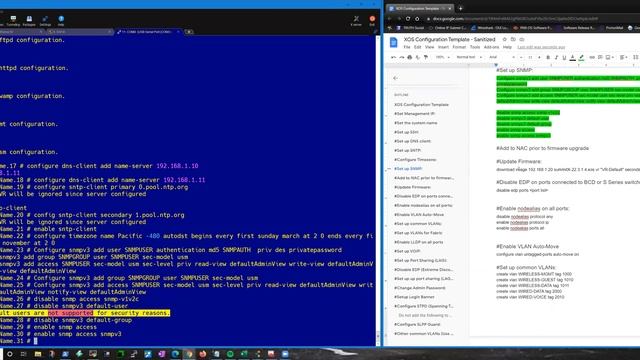Toggle spell check in Docs toolbar
The height and width of the screenshot is (360, 640).
418,58
